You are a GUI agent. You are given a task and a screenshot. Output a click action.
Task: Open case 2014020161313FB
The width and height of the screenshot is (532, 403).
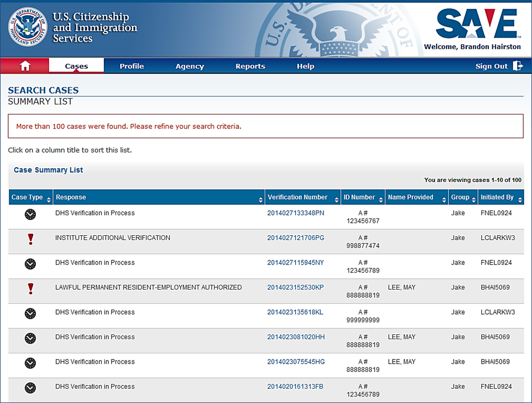[295, 386]
